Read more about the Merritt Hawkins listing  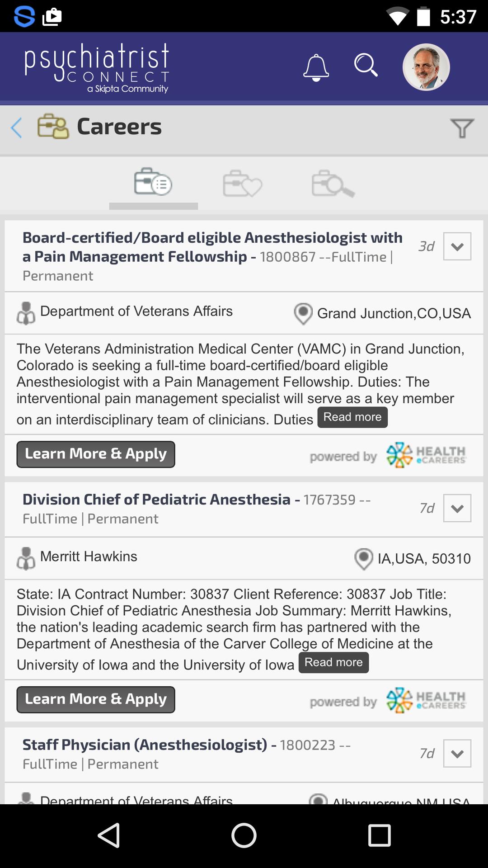point(333,663)
